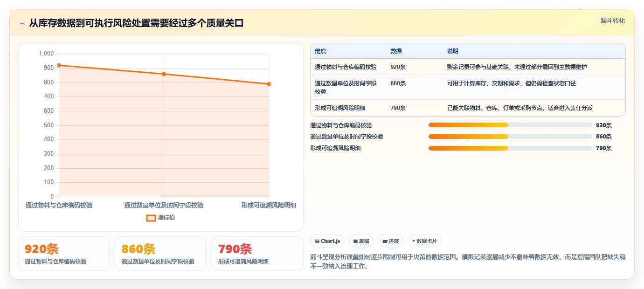
Task: Click table cell 形成可追溯风险明细
Action: click(x=340, y=108)
